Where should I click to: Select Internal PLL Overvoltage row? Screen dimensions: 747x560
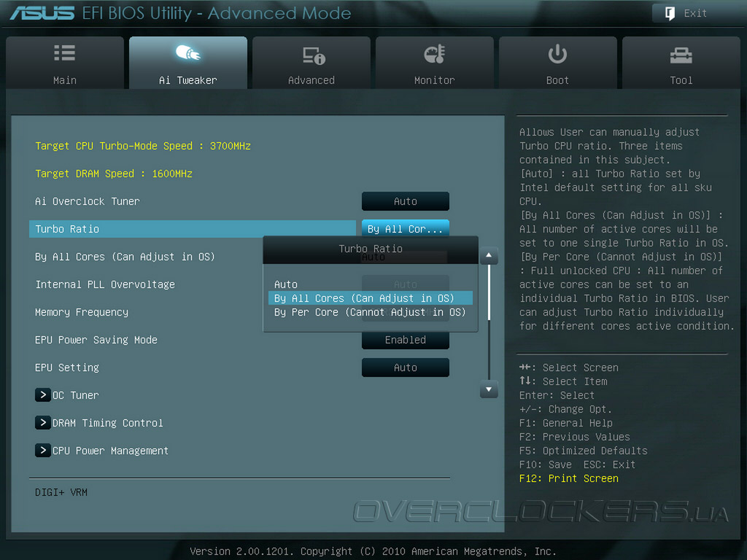pos(105,284)
